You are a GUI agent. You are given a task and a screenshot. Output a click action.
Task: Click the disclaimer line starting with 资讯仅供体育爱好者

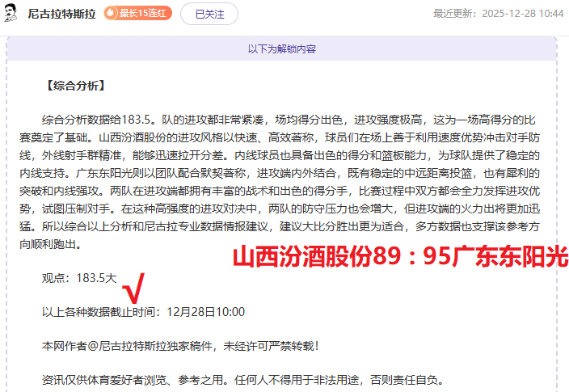point(242,380)
